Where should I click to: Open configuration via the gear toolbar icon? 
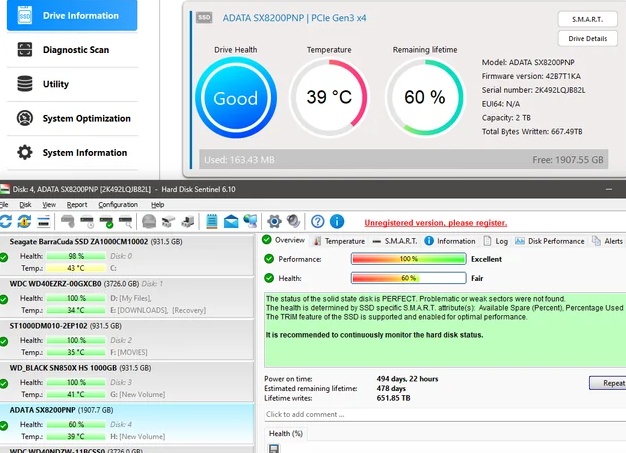coord(274,222)
